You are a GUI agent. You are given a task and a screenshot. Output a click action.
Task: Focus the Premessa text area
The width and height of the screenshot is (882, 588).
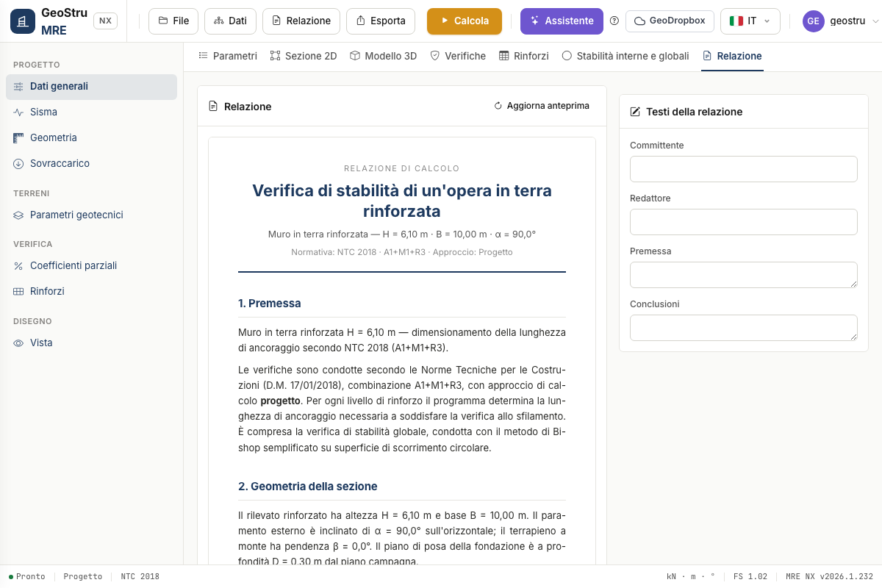(x=744, y=275)
